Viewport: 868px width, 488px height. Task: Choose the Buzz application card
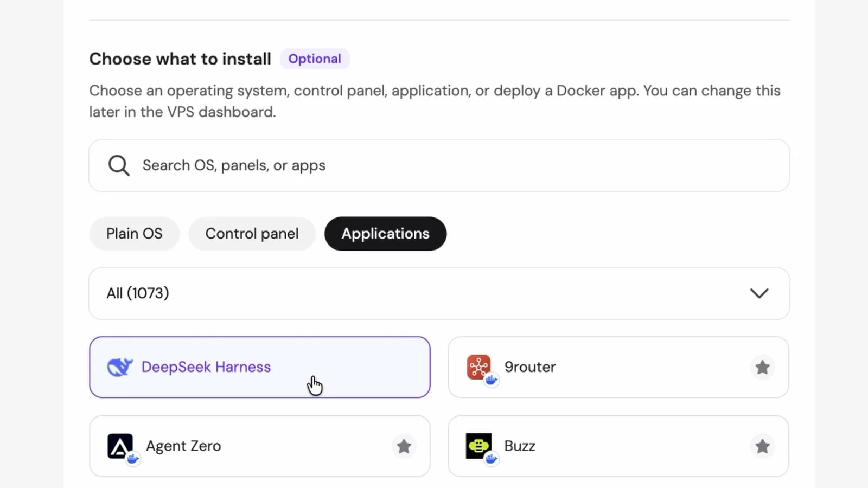click(618, 446)
